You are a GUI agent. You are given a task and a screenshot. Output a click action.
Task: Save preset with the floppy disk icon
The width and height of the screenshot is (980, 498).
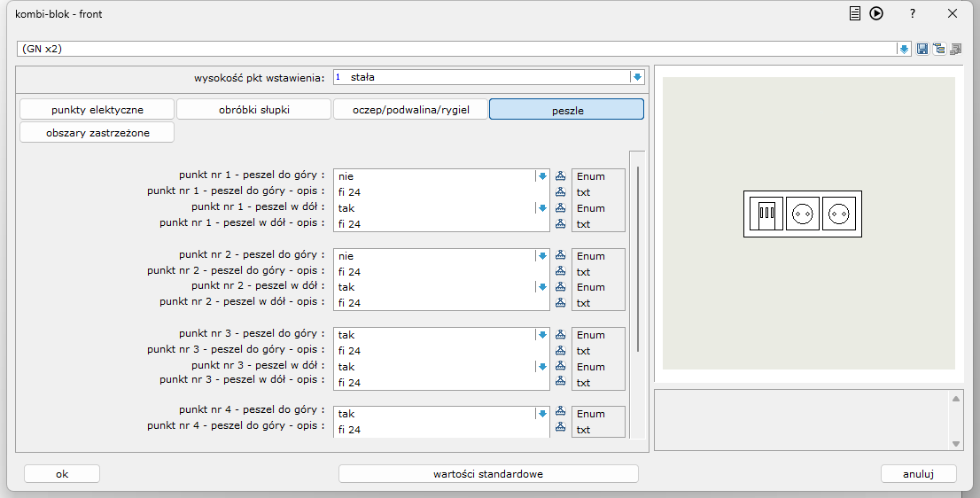pos(922,49)
